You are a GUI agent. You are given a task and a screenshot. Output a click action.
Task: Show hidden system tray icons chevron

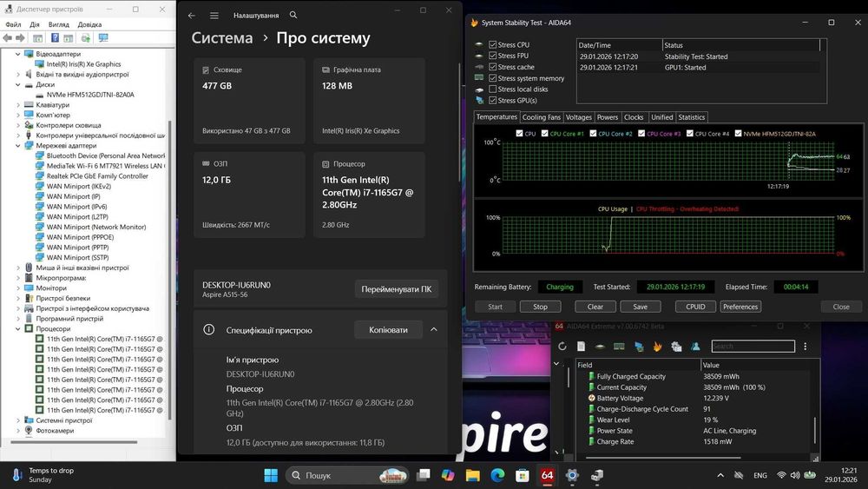coord(720,475)
